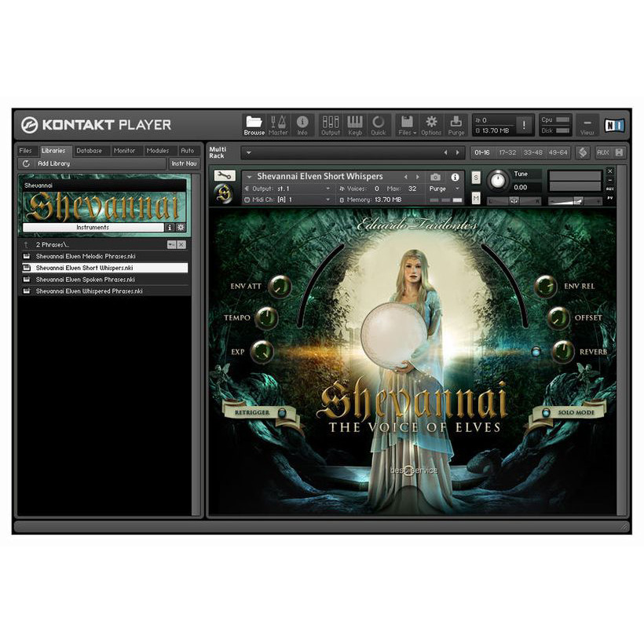Expand the instrument name dropdown arrow
Viewport: 644px width, 644px height.
(x=249, y=177)
